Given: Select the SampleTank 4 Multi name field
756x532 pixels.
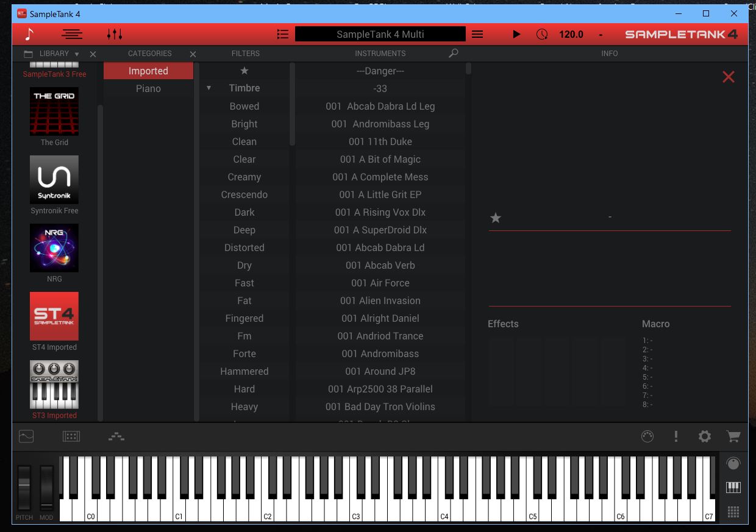Looking at the screenshot, I should pyautogui.click(x=380, y=34).
